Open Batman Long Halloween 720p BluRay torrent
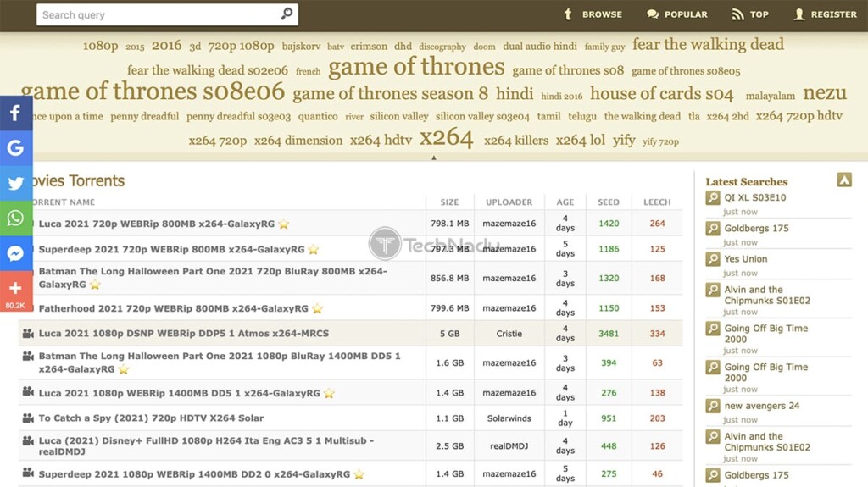The height and width of the screenshot is (487, 868). click(213, 278)
